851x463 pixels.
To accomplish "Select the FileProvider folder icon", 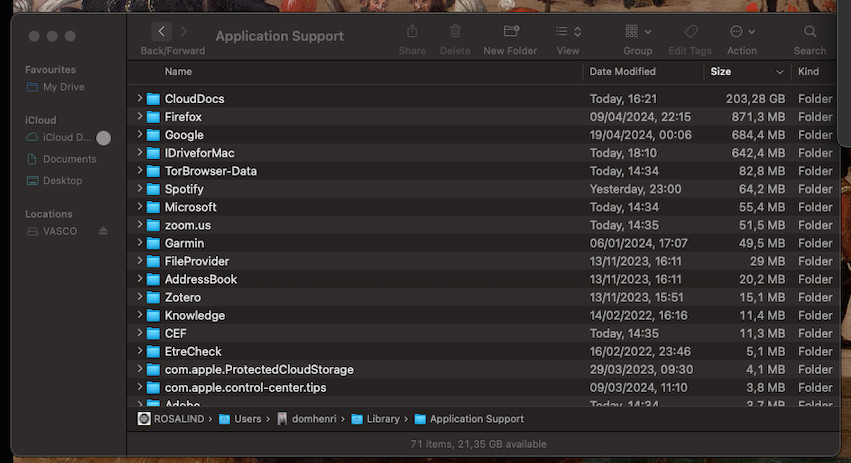I will (154, 262).
